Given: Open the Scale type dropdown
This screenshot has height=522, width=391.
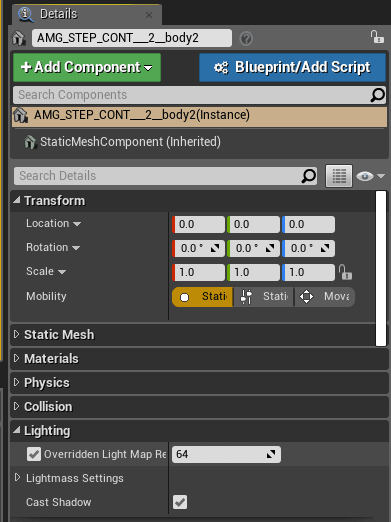Looking at the screenshot, I should 62,272.
